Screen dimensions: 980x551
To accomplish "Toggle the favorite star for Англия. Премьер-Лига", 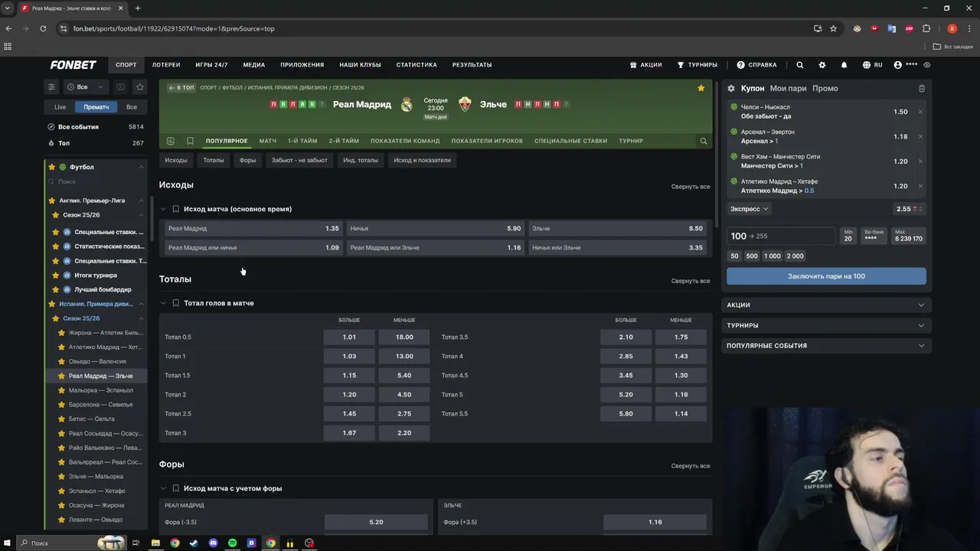I will coord(52,201).
